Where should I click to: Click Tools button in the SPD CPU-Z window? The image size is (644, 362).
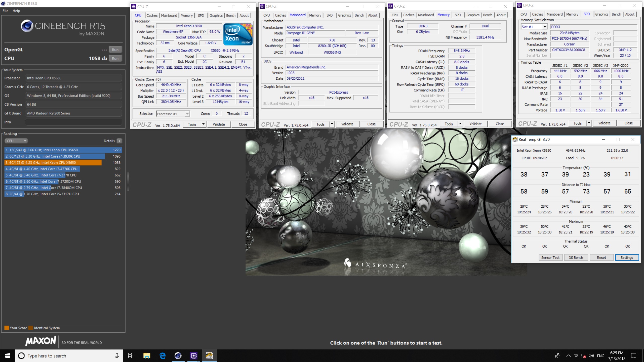pos(577,123)
